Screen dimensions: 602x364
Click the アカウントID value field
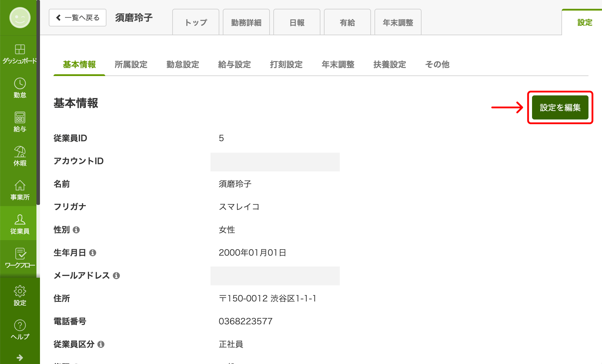point(275,162)
